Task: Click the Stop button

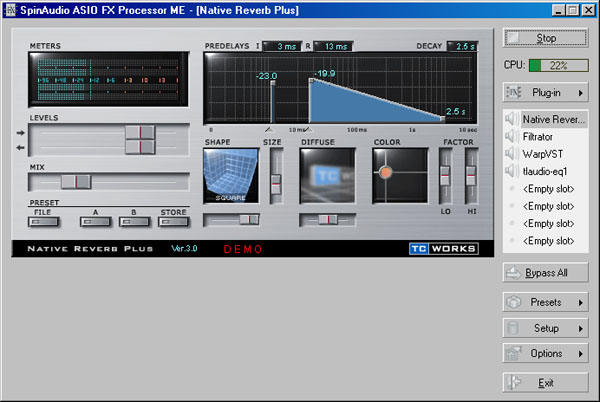Action: point(545,38)
